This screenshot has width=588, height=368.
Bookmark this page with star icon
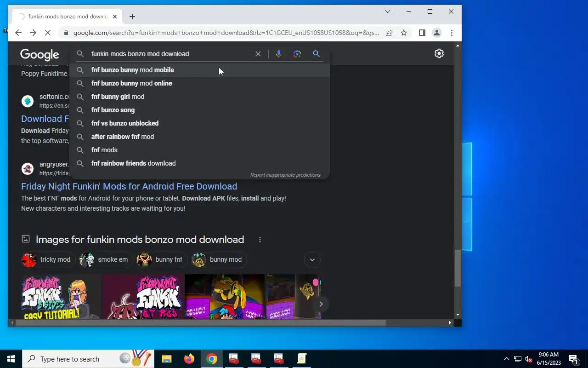[x=404, y=33]
